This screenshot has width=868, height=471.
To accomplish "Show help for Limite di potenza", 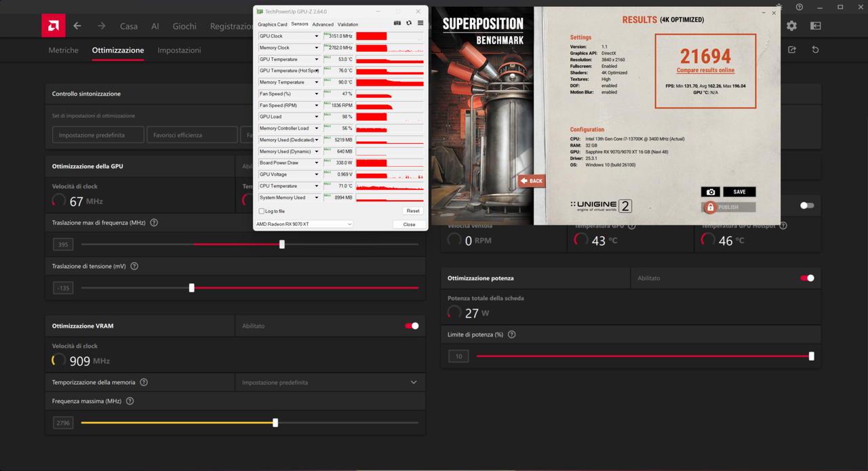I will tap(511, 335).
